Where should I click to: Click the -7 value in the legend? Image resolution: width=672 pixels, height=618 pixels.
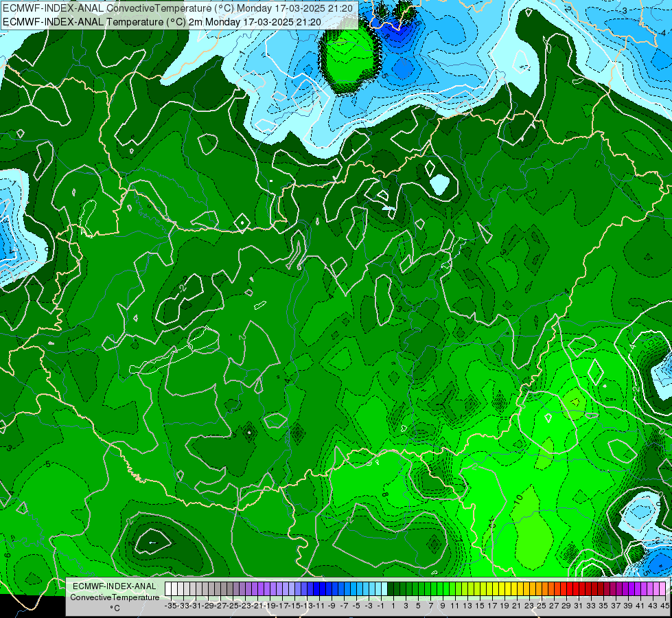tap(344, 606)
